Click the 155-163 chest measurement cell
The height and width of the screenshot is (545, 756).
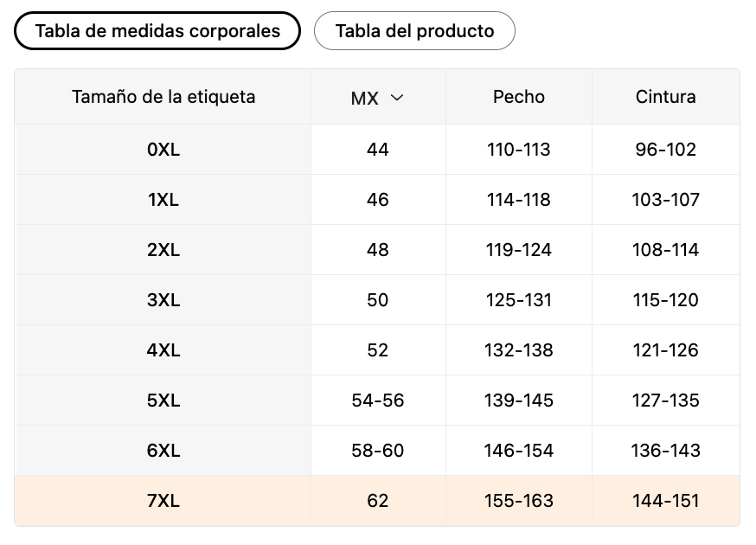519,501
